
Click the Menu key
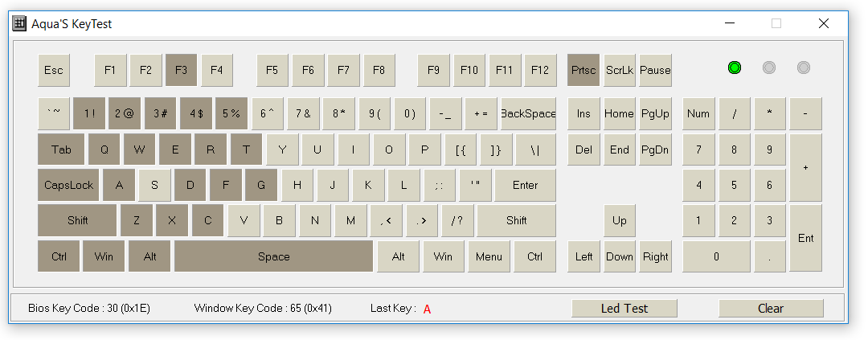[x=489, y=256]
